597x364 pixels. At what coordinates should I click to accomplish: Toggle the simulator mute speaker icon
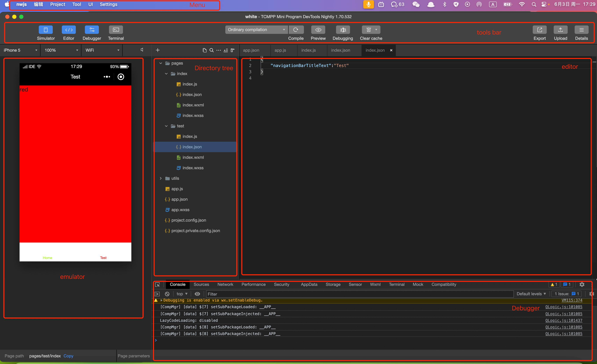point(142,50)
